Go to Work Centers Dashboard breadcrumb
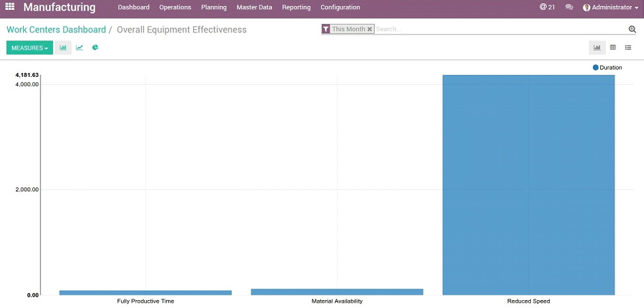This screenshot has height=308, width=644. 56,30
